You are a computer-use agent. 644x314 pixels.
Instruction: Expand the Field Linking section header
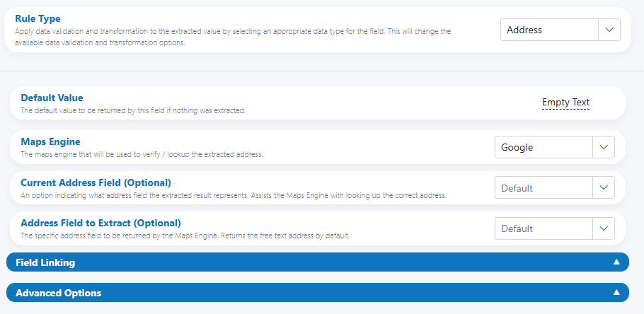(318, 262)
